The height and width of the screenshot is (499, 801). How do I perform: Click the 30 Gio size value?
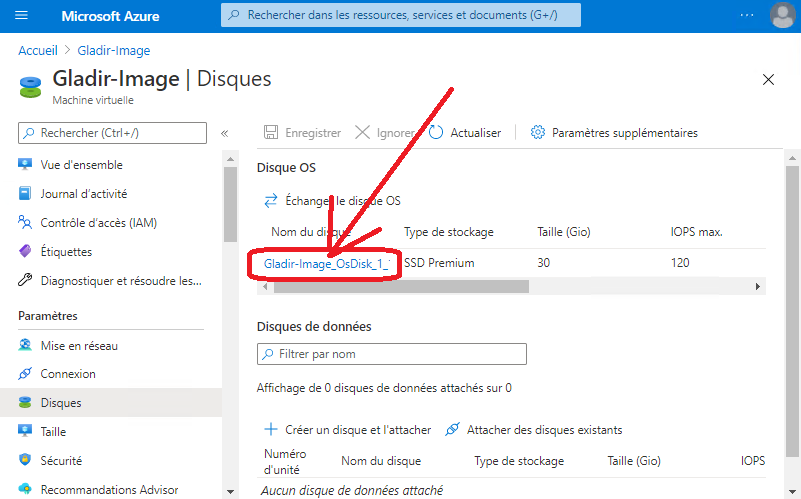point(544,263)
